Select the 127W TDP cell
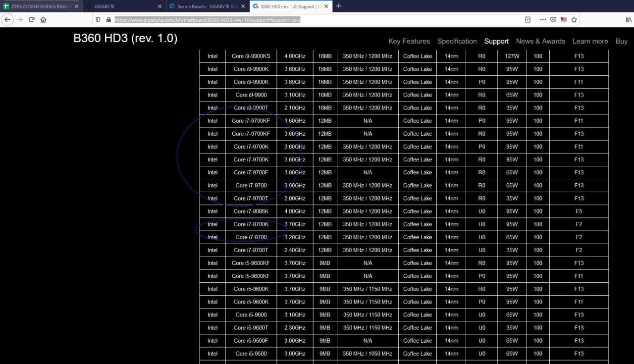Screen dimensions: 634x364 coord(512,56)
